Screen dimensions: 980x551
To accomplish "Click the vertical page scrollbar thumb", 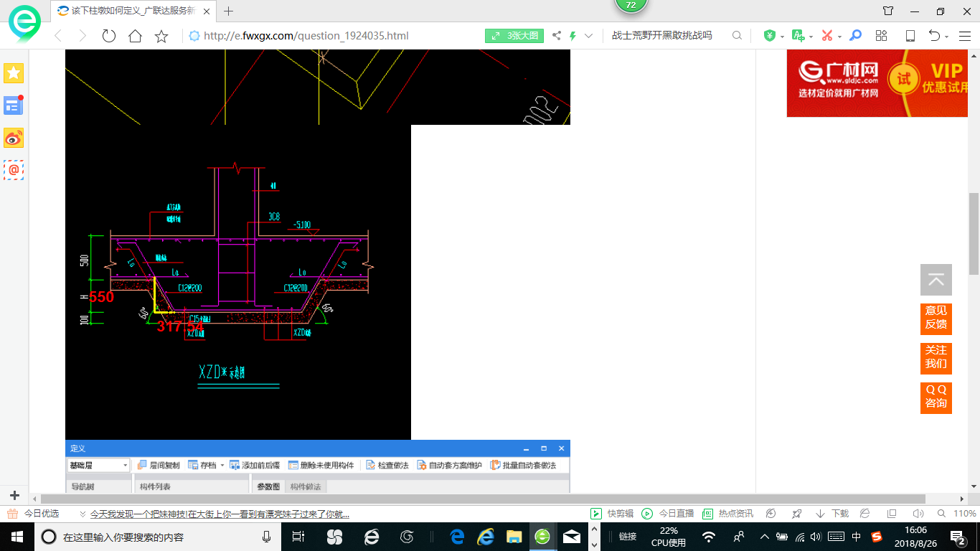I will (974, 233).
